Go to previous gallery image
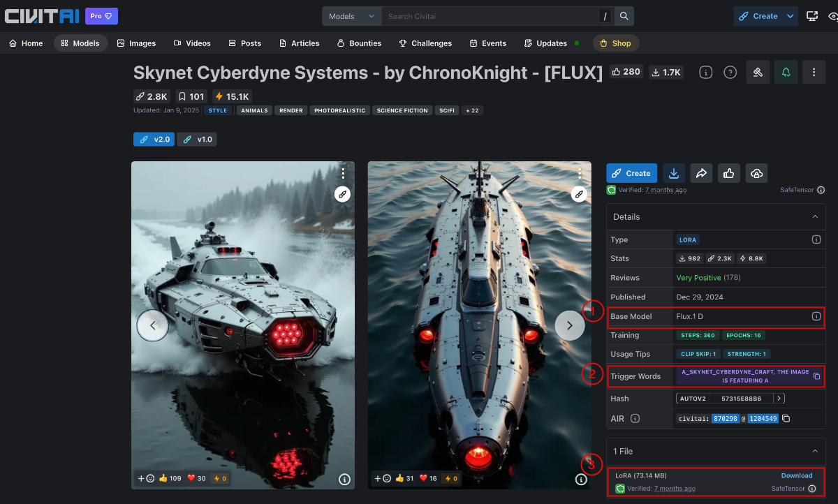 153,325
